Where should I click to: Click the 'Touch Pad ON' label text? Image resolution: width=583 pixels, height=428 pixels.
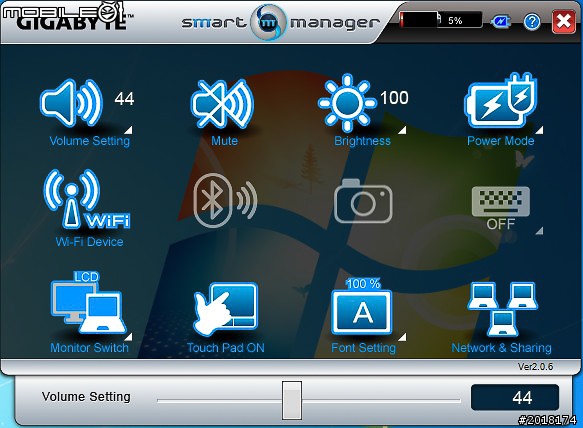226,348
